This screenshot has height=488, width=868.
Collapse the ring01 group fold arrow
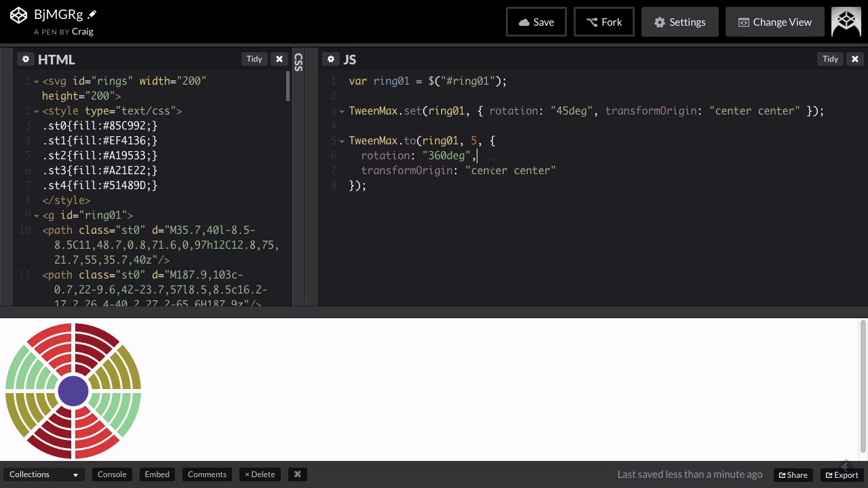(37, 216)
